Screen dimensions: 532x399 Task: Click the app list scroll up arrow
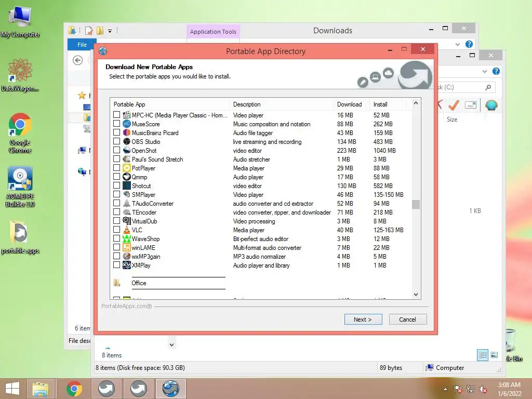point(416,103)
